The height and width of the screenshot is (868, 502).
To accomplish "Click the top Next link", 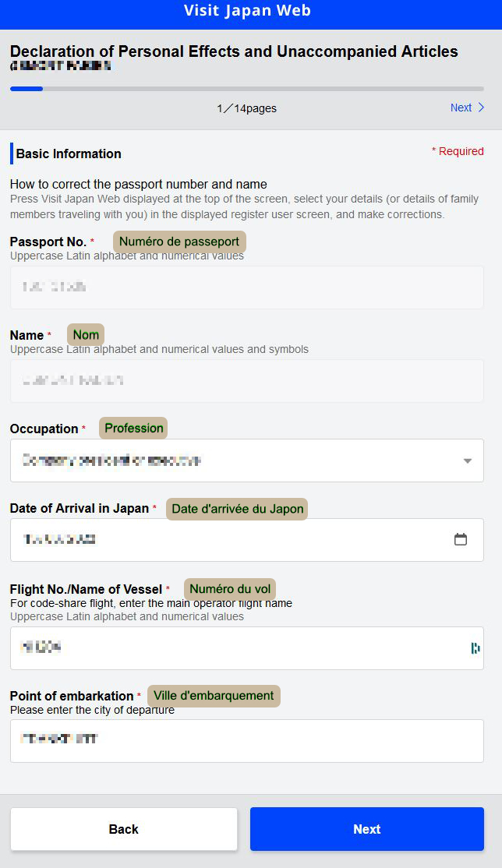I will pos(461,108).
